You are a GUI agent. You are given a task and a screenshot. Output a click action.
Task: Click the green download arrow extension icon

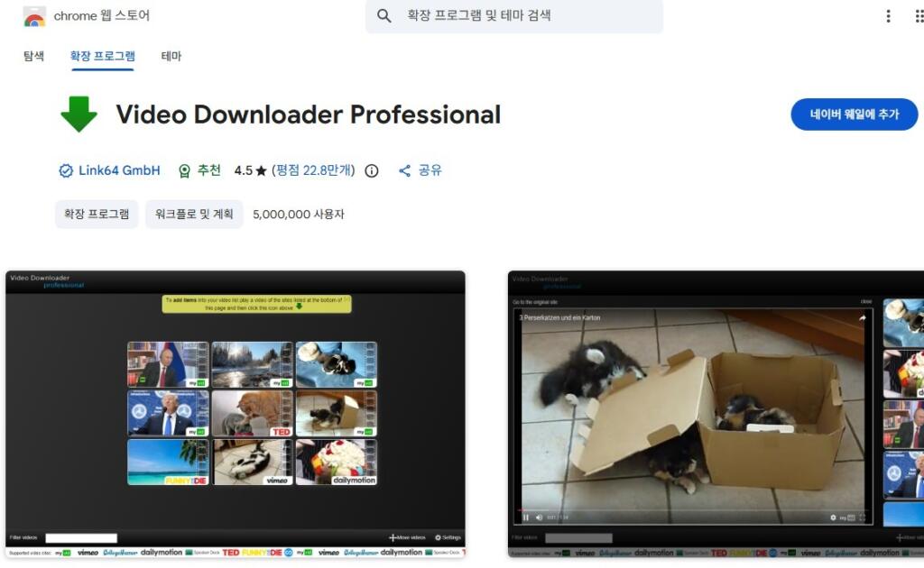tap(79, 115)
